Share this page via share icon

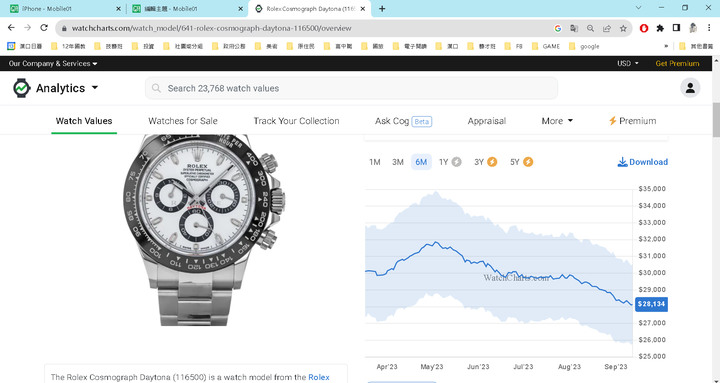pyautogui.click(x=607, y=28)
